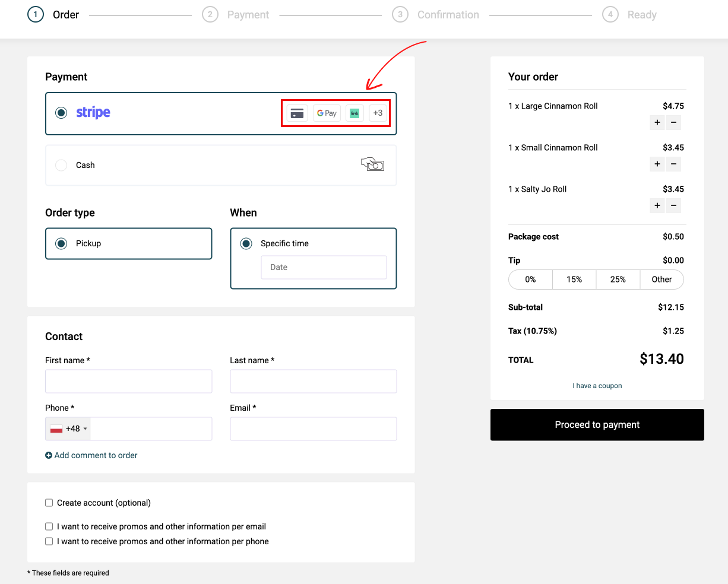The height and width of the screenshot is (584, 728).
Task: Click the 1 x Large Cinnamon Roll text
Action: click(x=553, y=106)
